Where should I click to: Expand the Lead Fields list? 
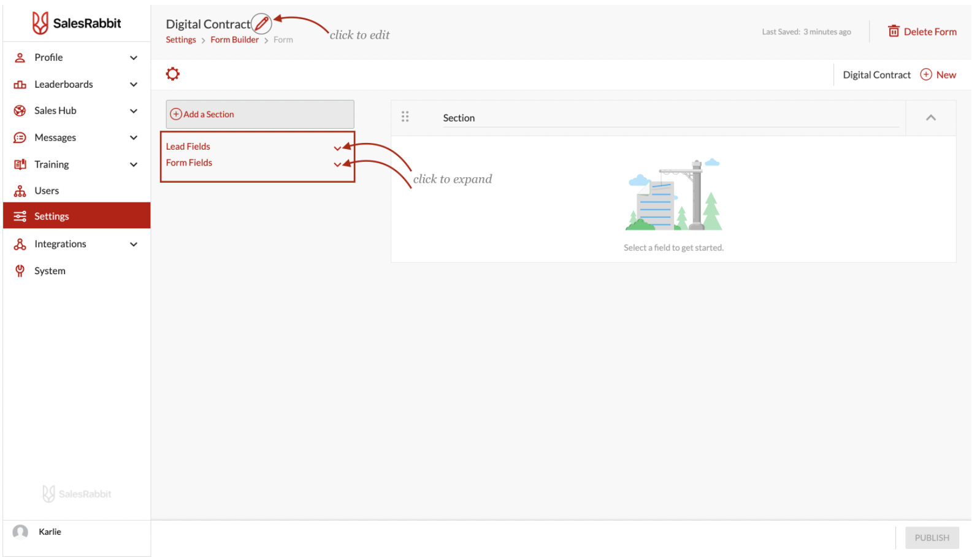tap(337, 148)
